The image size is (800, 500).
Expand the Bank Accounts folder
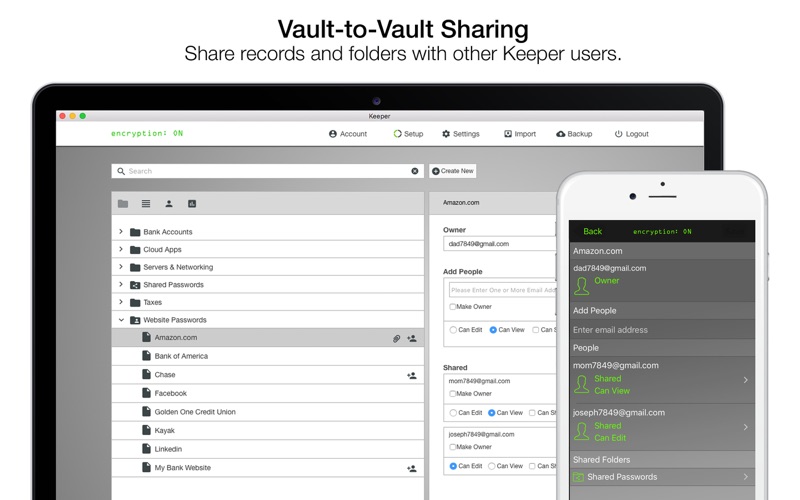pyautogui.click(x=121, y=232)
